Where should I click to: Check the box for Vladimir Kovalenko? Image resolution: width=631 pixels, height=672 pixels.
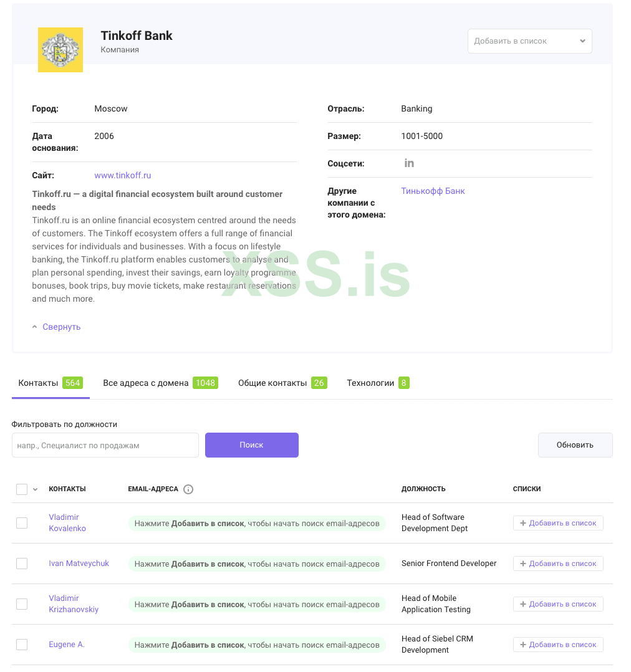pyautogui.click(x=22, y=523)
